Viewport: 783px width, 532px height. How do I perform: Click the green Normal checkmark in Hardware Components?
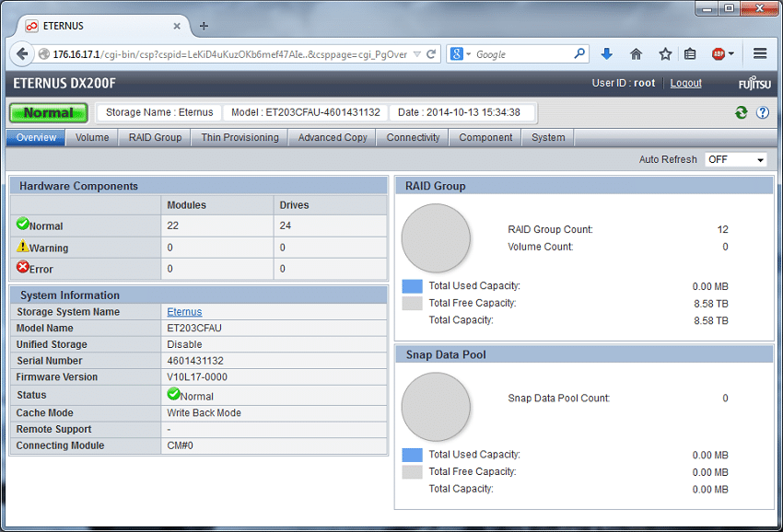[x=22, y=224]
